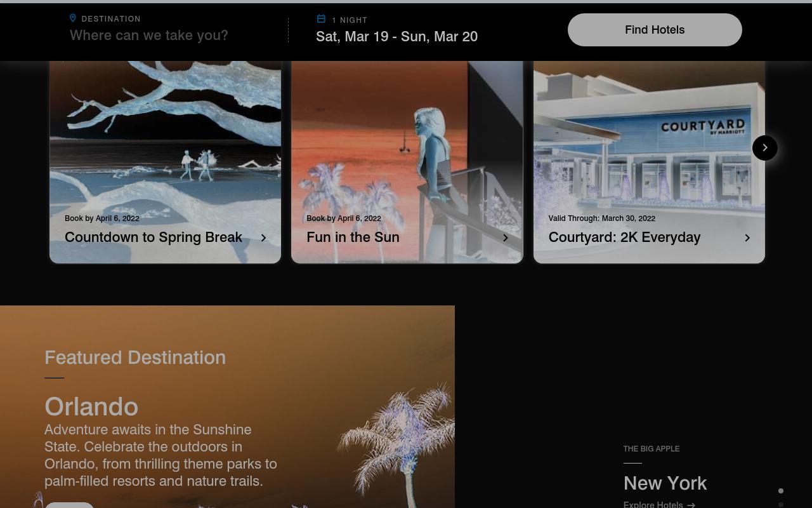This screenshot has height=508, width=812.
Task: Select the first pagination dot
Action: (781, 491)
